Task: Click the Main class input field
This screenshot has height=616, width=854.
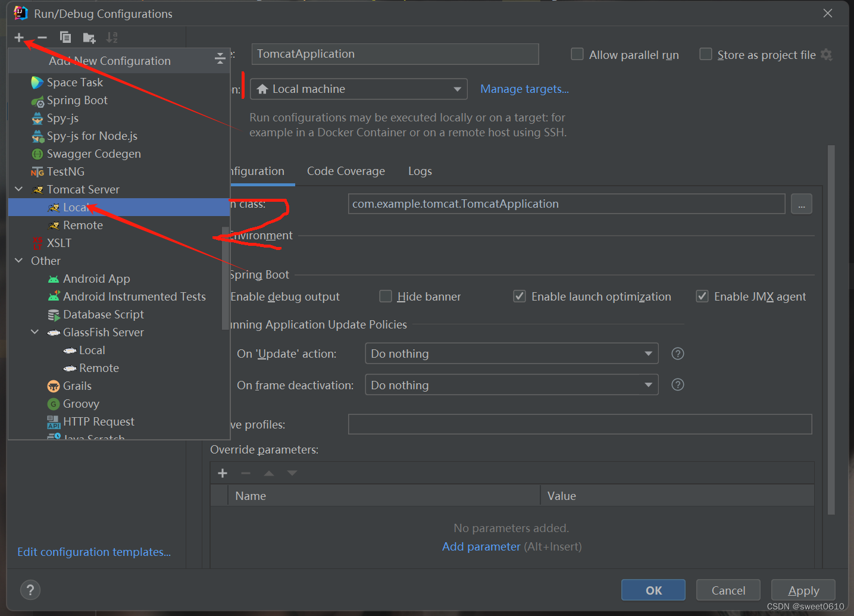Action: pyautogui.click(x=567, y=204)
